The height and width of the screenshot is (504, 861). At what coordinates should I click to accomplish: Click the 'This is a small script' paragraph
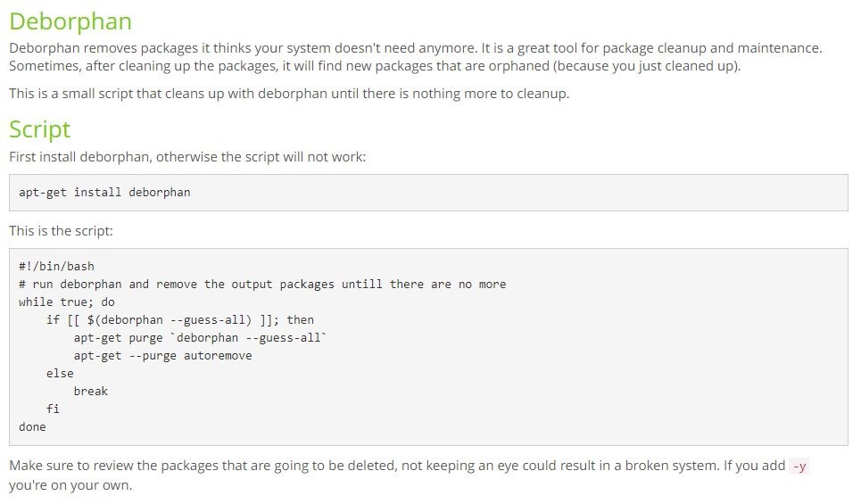tap(288, 94)
